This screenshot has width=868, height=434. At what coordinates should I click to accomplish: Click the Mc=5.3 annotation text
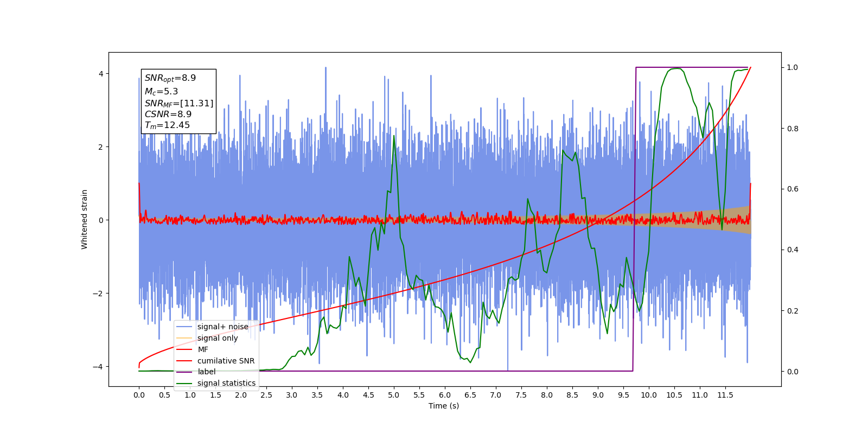(x=161, y=92)
